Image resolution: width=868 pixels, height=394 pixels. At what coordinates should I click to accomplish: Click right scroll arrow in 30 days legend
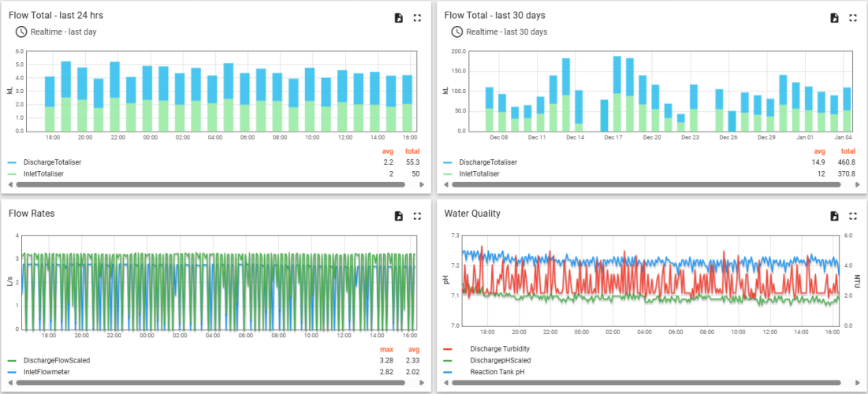(x=858, y=184)
